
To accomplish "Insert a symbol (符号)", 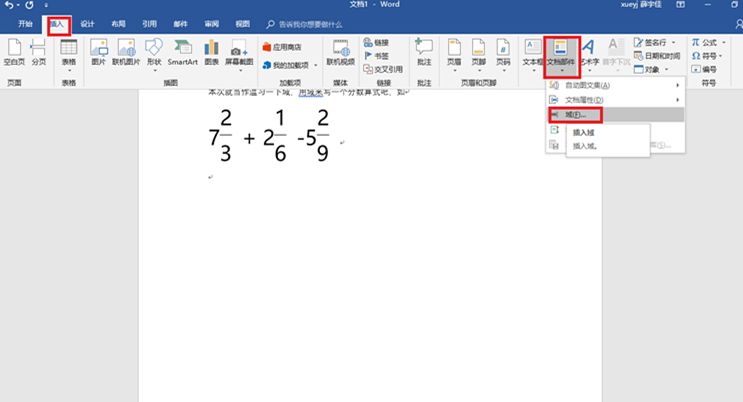I will tap(704, 56).
